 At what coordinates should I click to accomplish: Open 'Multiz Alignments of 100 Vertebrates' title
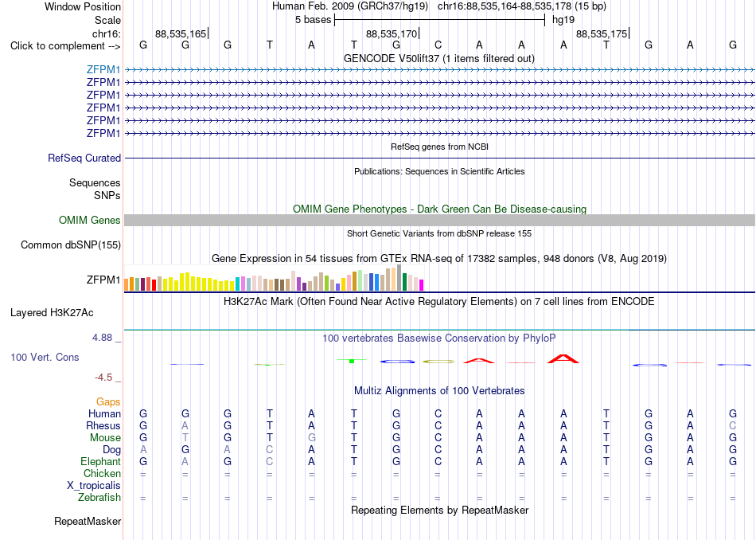click(x=439, y=391)
